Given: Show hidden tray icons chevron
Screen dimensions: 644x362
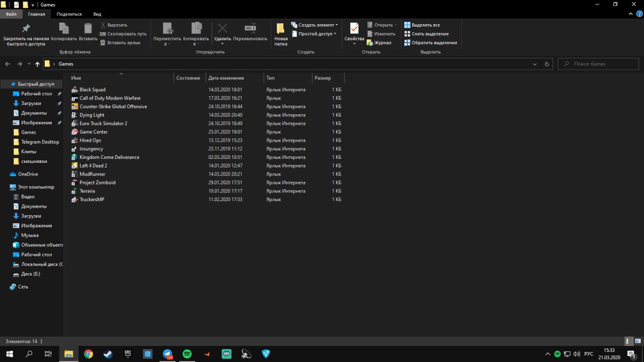Looking at the screenshot, I should pos(547,354).
